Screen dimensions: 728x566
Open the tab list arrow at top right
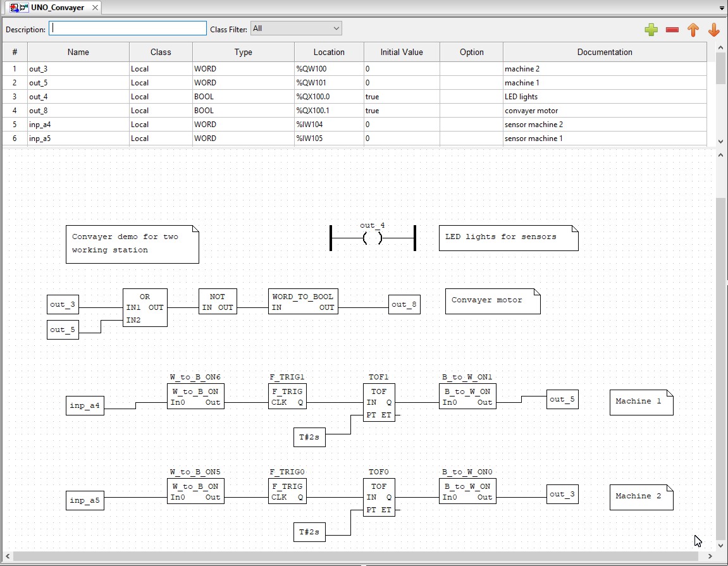721,8
